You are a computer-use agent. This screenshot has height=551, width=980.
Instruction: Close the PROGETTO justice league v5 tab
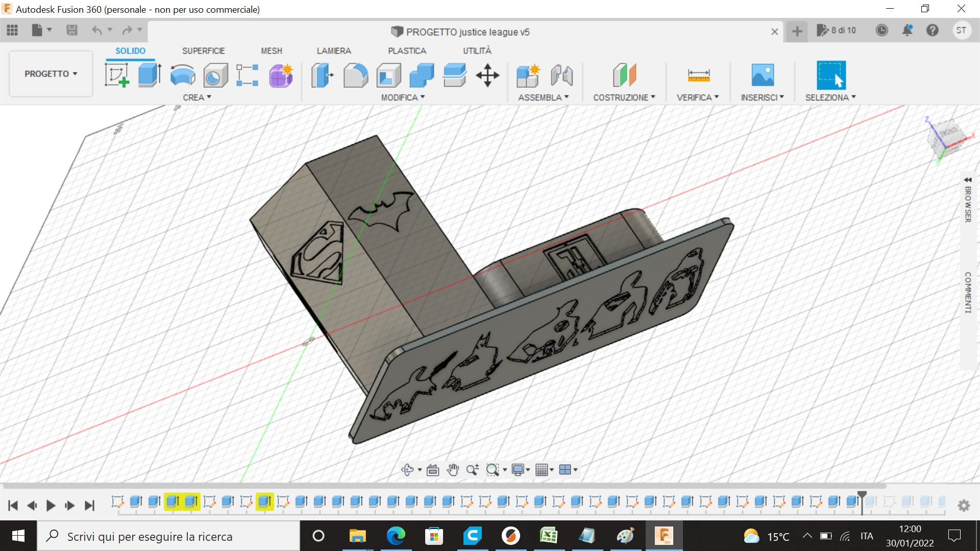(x=774, y=32)
